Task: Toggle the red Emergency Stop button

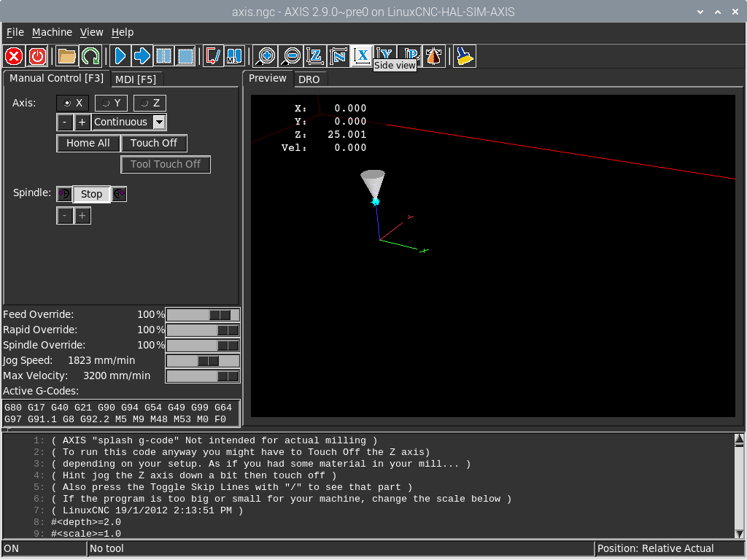Action: pyautogui.click(x=15, y=56)
